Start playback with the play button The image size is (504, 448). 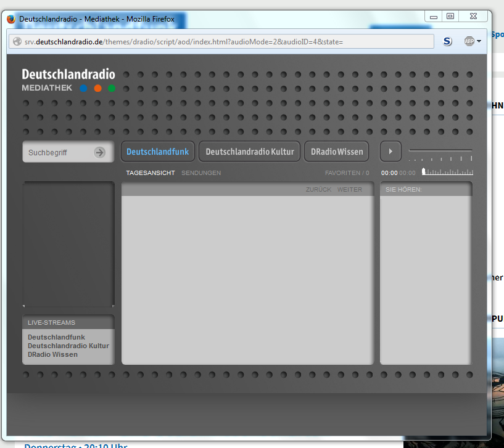pyautogui.click(x=390, y=151)
